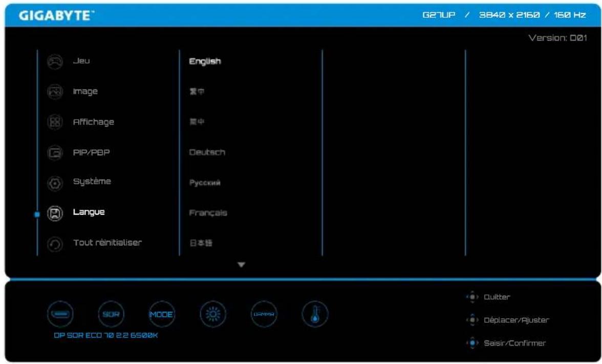
Task: Click the brightness sun icon
Action: (213, 314)
